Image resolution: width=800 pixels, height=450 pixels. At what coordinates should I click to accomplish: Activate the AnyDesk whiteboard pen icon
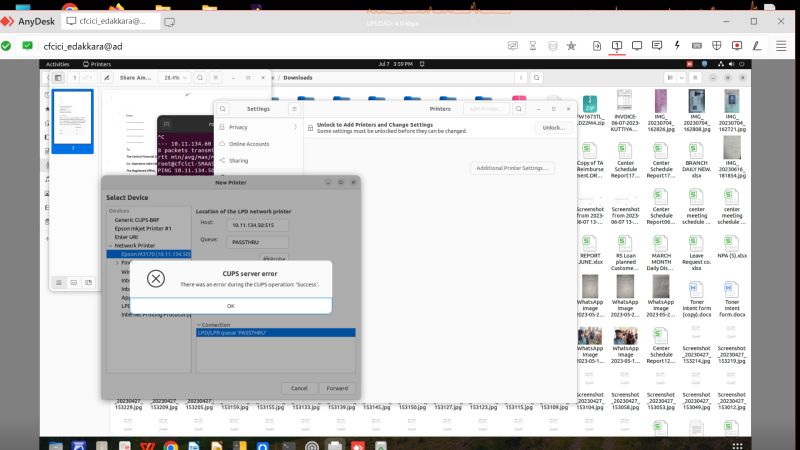tap(757, 46)
